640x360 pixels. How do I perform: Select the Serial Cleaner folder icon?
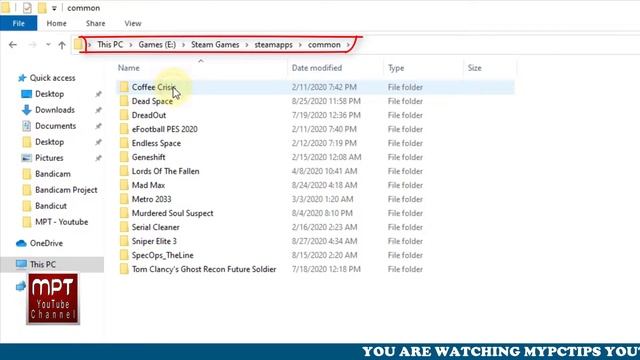[x=124, y=227]
